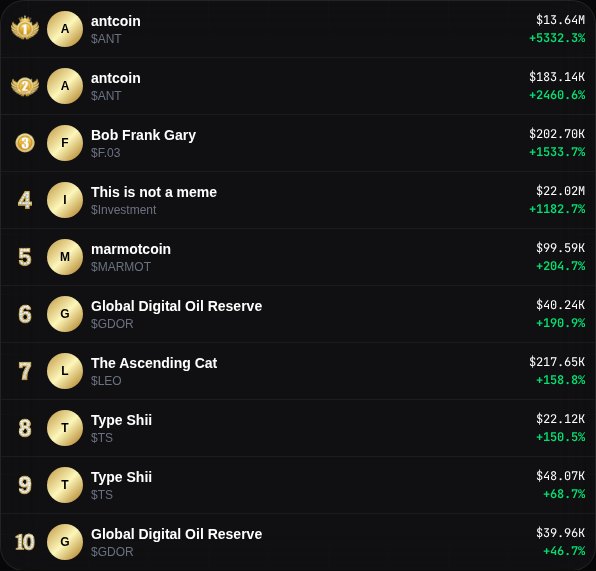Click the T coin avatar in the $22.12K row

[65, 428]
